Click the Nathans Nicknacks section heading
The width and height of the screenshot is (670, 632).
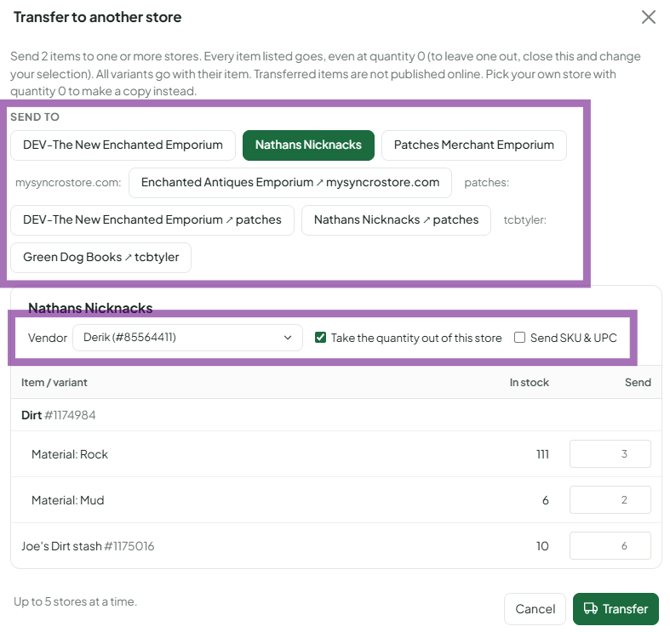click(90, 308)
